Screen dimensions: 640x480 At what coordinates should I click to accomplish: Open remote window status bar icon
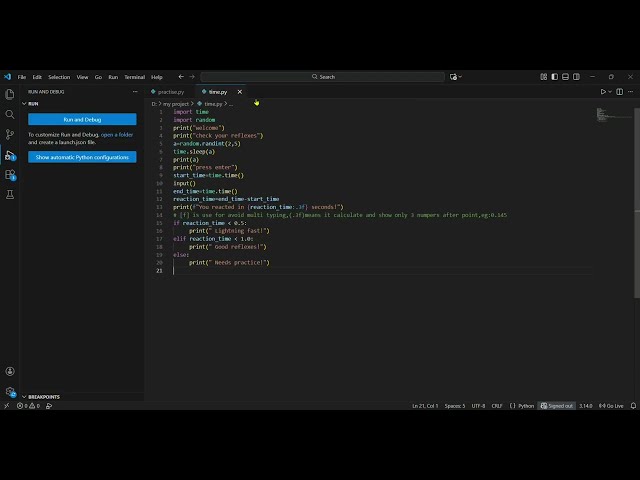coord(7,406)
